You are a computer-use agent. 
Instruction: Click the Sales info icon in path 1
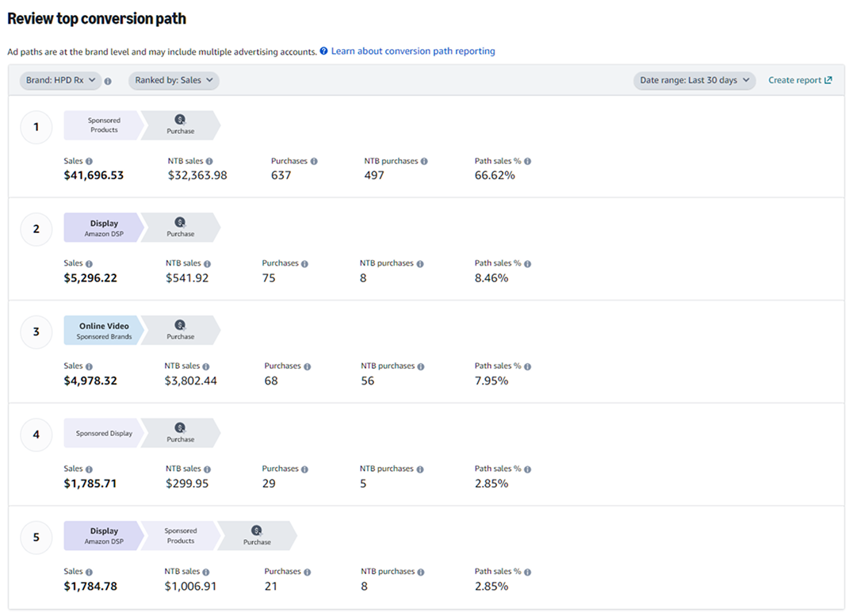[x=90, y=161]
